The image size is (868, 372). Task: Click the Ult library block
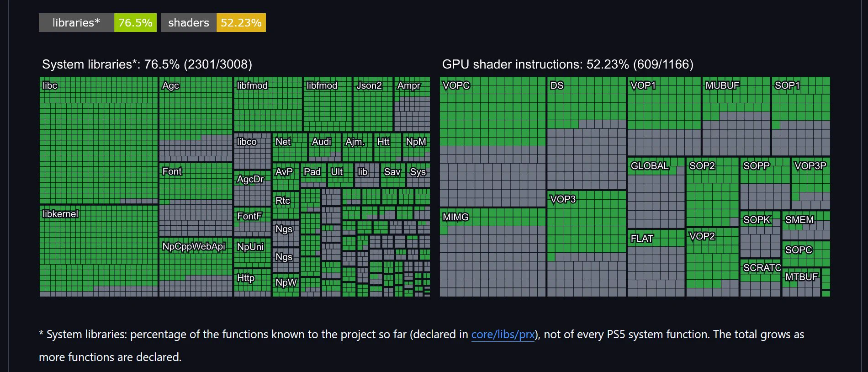click(340, 175)
